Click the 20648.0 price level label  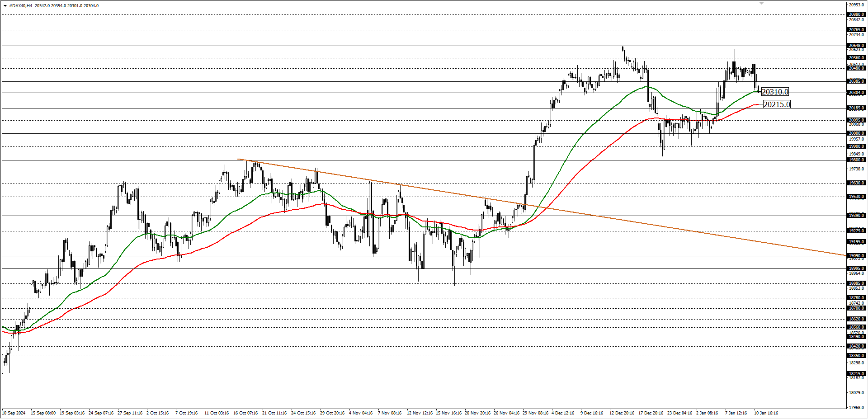856,46
